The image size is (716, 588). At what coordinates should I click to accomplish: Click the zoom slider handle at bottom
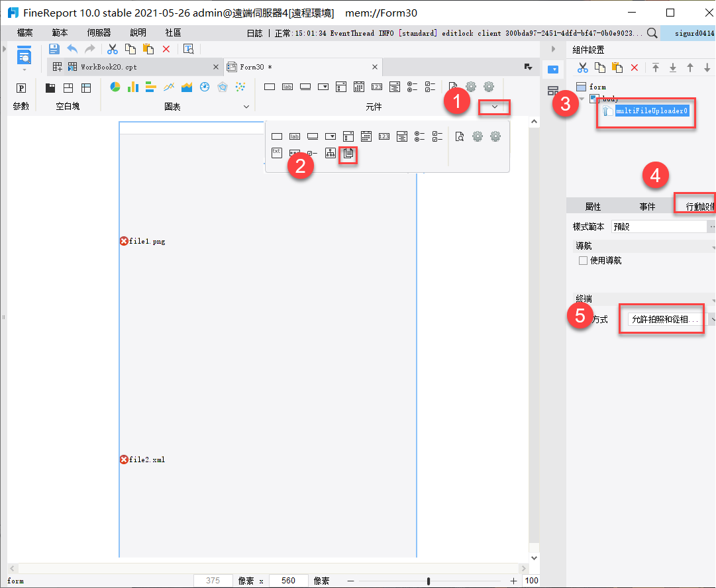click(429, 581)
